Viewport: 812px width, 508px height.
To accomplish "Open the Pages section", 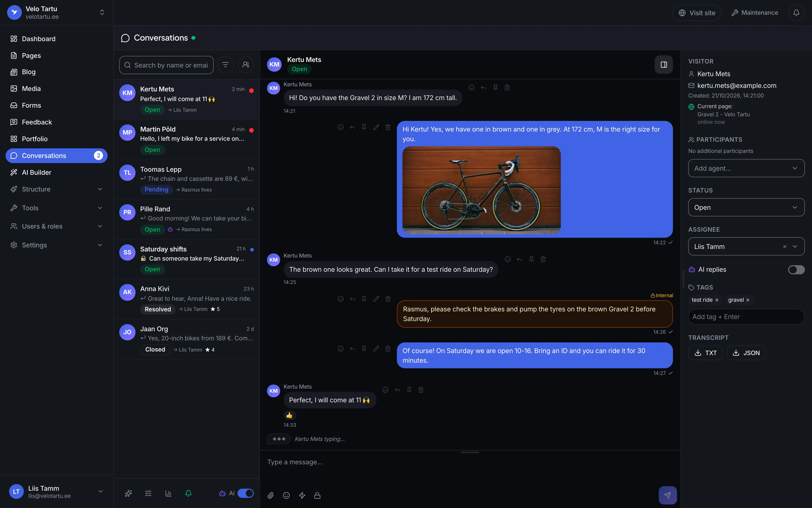I will click(56, 55).
